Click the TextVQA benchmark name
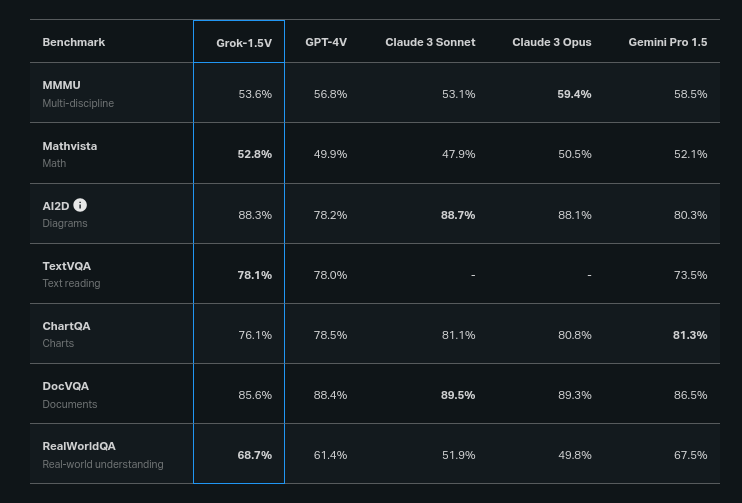Screen dimensions: 742x503 coord(66,266)
